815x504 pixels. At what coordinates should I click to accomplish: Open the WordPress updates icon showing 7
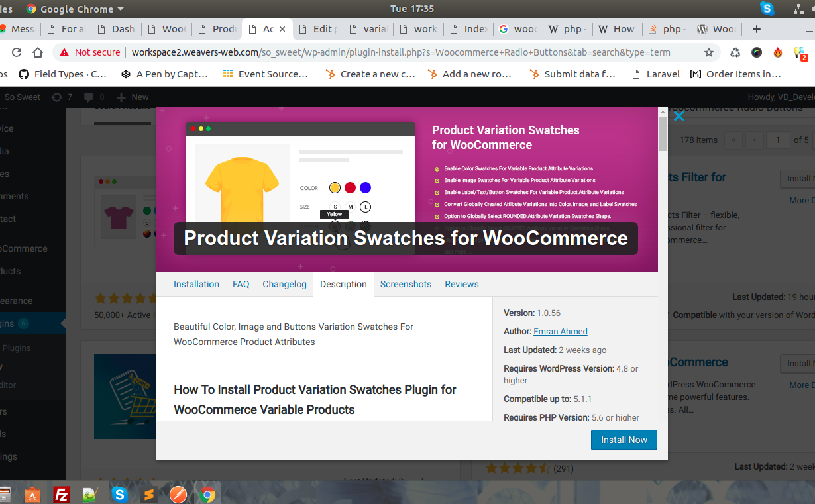point(62,97)
